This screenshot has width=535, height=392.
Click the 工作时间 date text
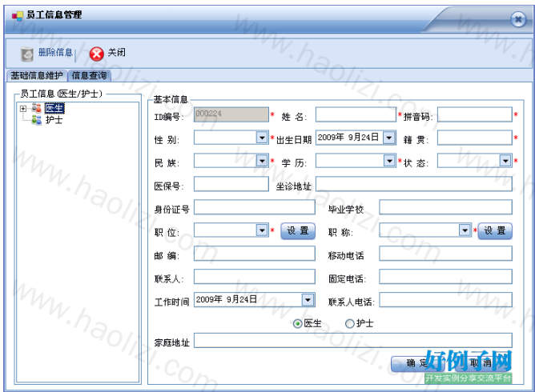(x=226, y=300)
